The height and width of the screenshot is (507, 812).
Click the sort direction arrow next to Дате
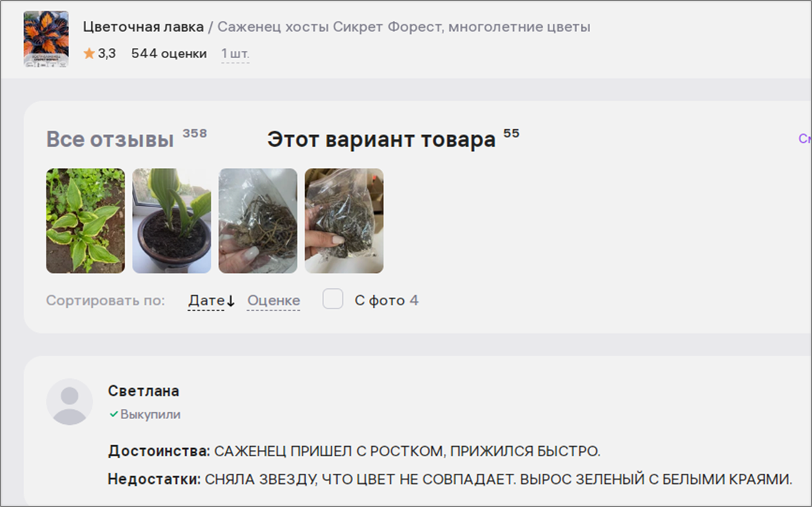point(230,301)
